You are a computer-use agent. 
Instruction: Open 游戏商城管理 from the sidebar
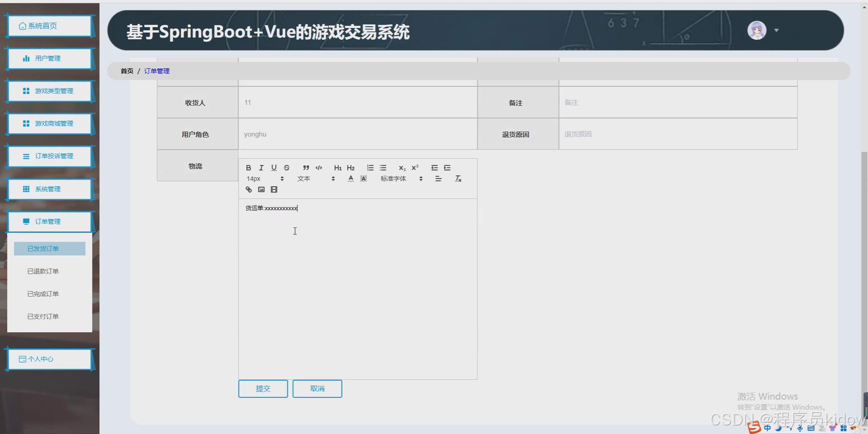[50, 123]
